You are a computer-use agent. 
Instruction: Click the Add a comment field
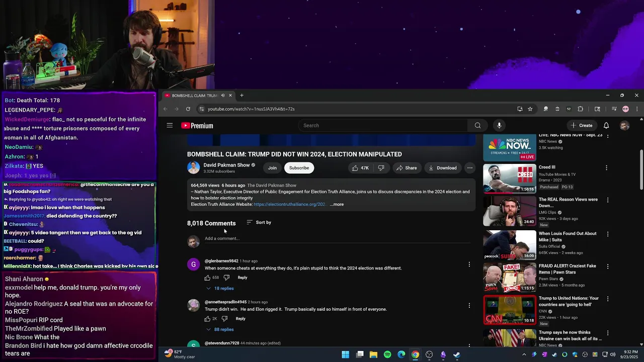tap(337, 239)
